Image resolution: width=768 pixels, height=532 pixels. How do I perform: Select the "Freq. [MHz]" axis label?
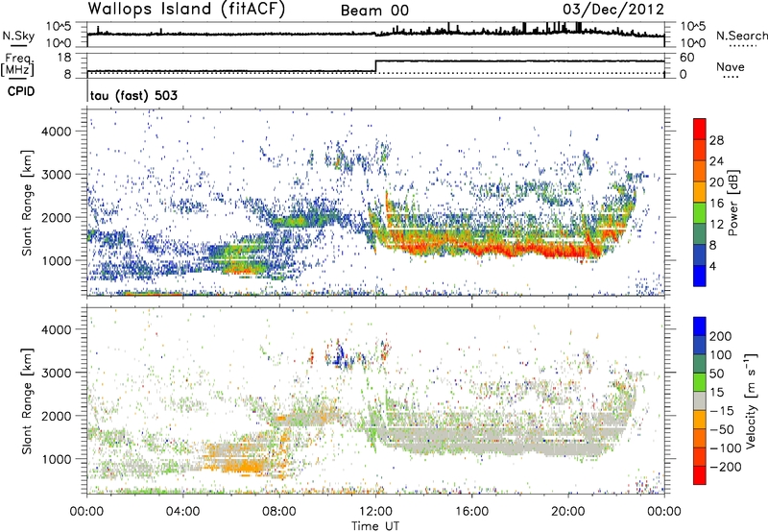pos(18,64)
